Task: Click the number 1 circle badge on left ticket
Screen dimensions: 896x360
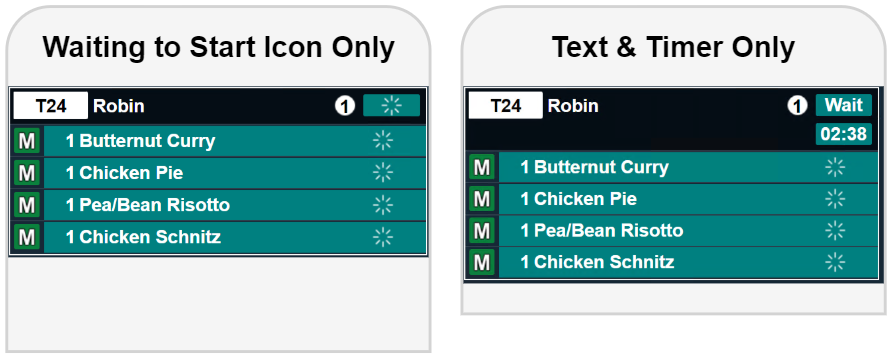Action: (x=345, y=106)
